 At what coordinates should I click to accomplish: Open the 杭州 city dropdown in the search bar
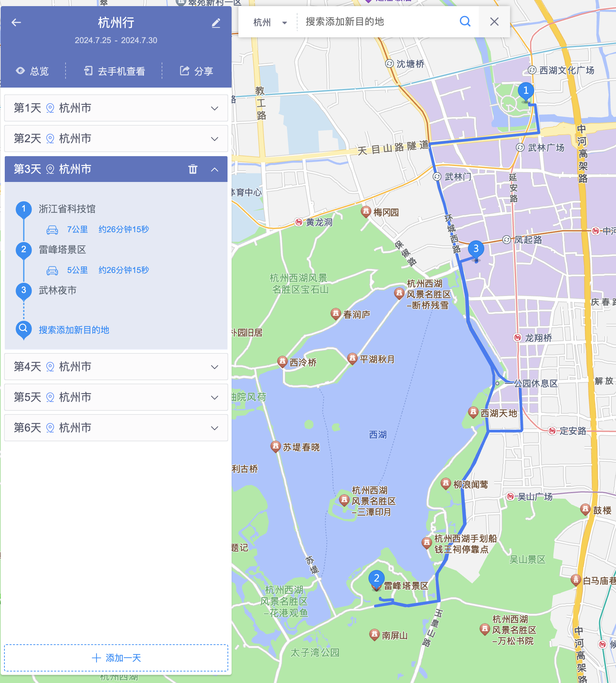click(x=270, y=23)
